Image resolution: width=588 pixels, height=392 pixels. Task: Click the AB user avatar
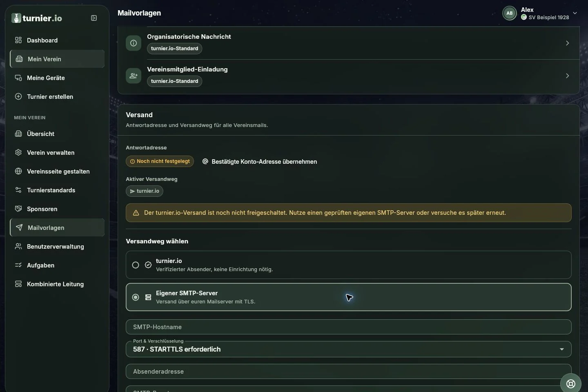coord(510,13)
